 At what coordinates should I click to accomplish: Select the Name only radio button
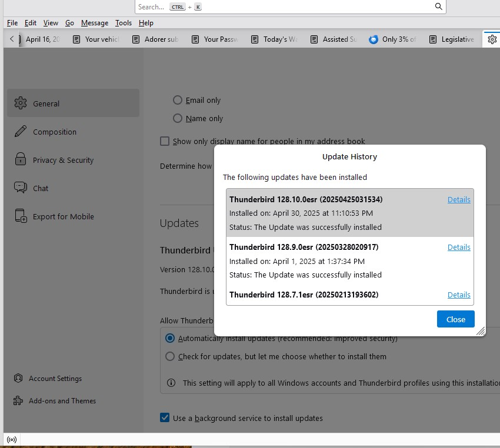[x=178, y=118]
